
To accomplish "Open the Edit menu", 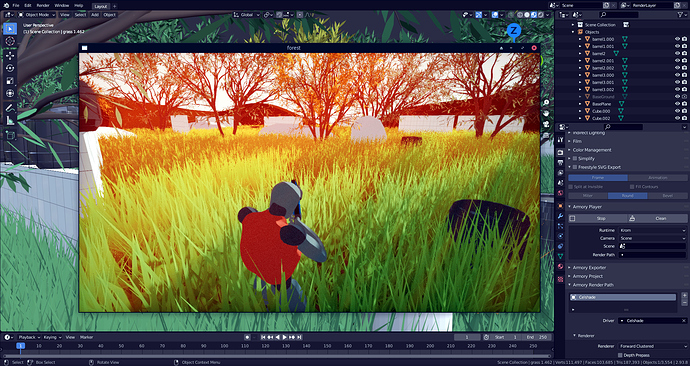I will (28, 6).
